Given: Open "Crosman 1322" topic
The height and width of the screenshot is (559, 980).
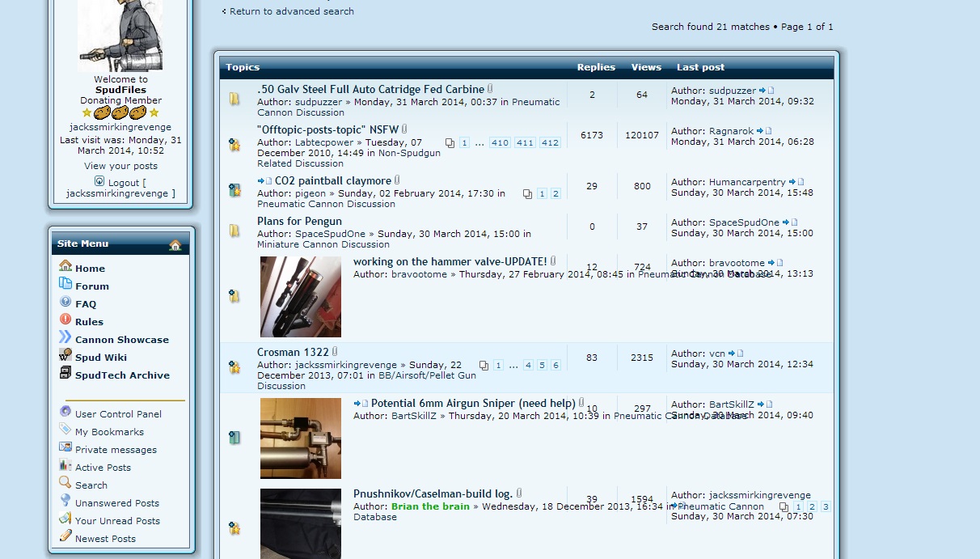Looking at the screenshot, I should (x=293, y=352).
